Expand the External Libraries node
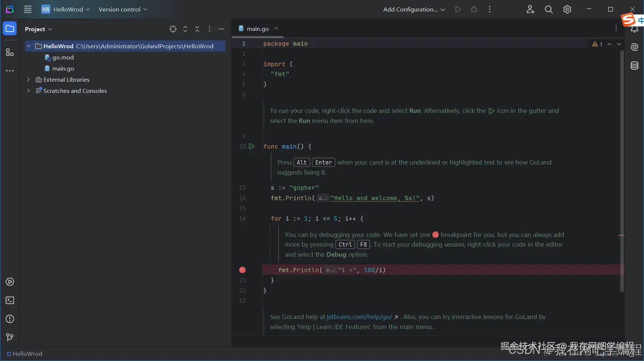 (28, 79)
